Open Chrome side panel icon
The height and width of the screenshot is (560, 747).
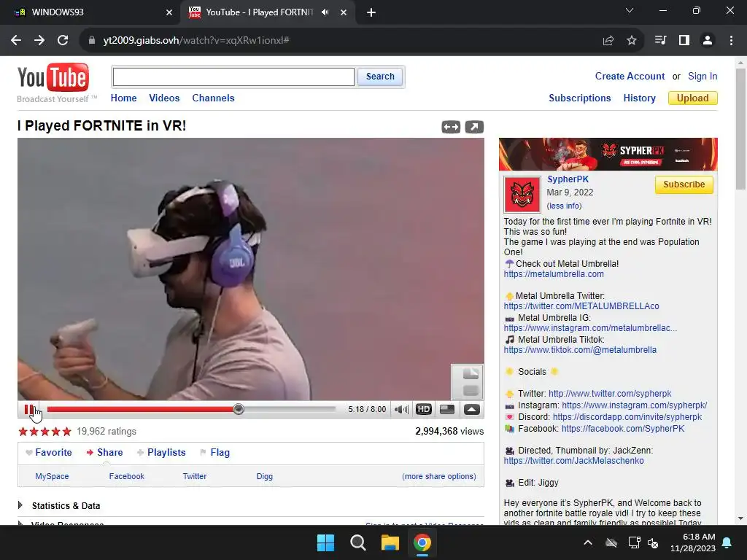[684, 41]
